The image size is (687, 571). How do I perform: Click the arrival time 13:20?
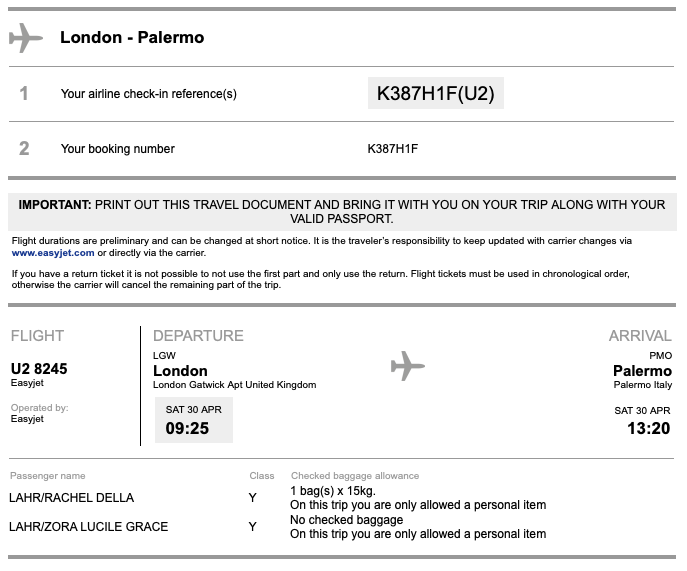coord(648,428)
